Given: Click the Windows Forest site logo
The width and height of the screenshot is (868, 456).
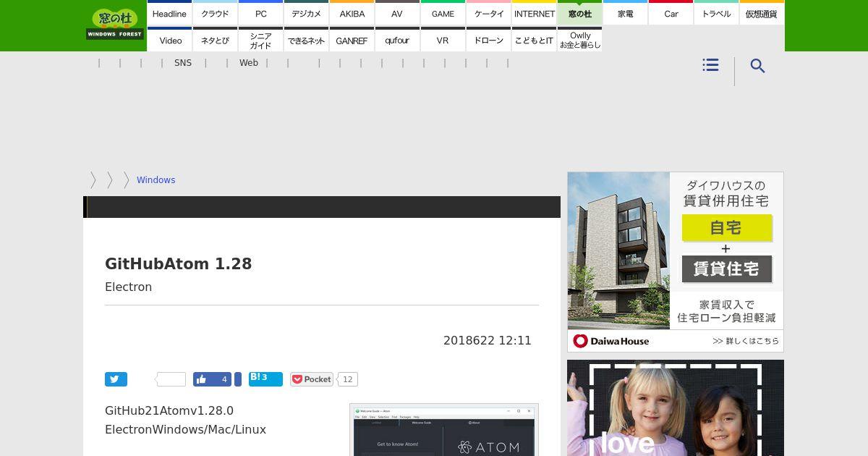Looking at the screenshot, I should pyautogui.click(x=114, y=25).
